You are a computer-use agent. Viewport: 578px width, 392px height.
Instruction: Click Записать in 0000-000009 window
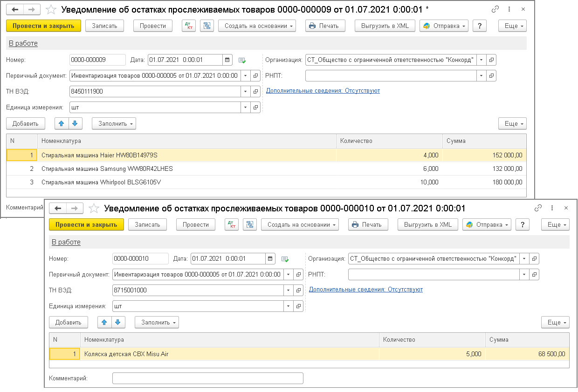pos(104,26)
